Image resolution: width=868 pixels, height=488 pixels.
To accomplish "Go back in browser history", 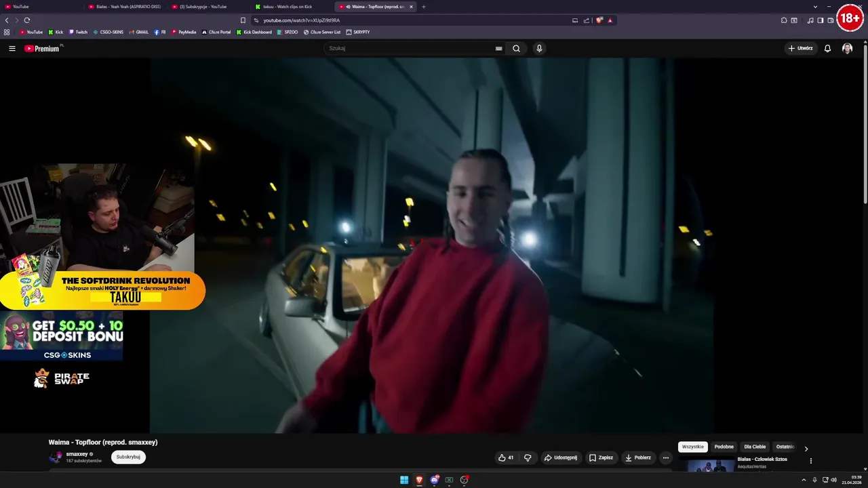I will [x=7, y=20].
